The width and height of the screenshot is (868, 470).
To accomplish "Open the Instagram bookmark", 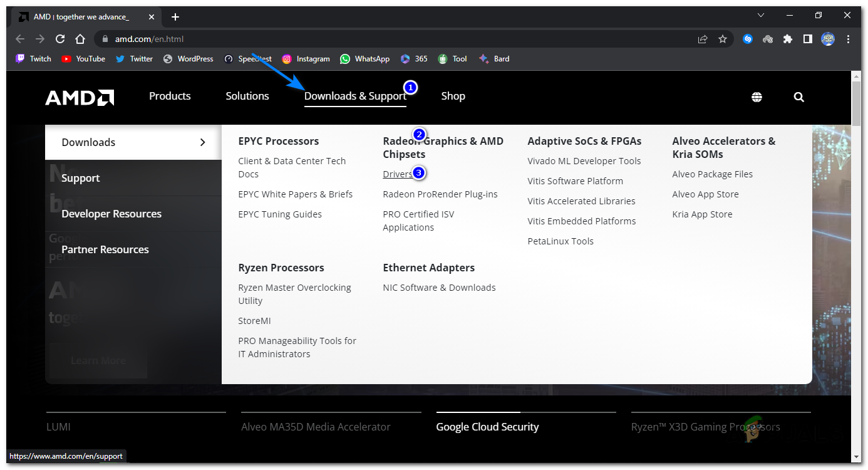I will point(306,58).
